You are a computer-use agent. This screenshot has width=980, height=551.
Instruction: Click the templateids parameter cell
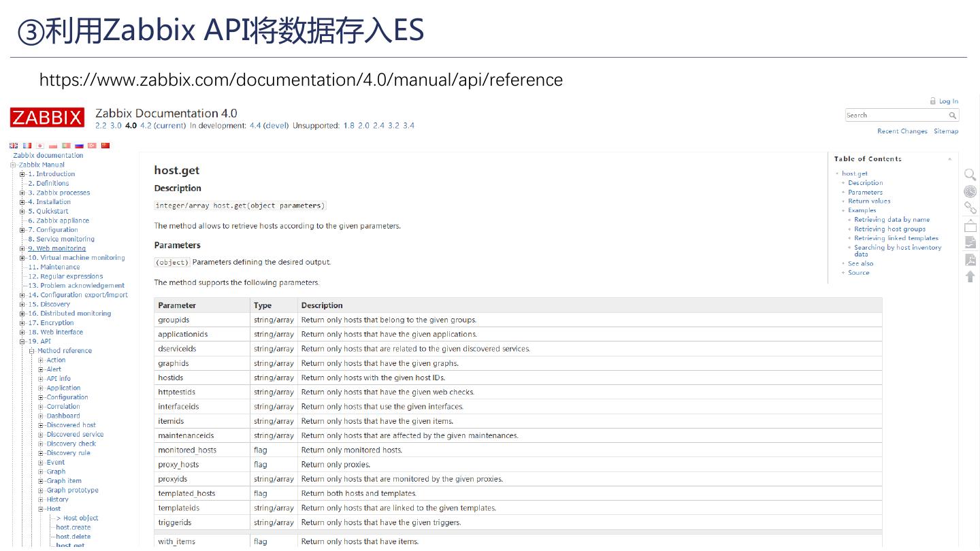(202, 508)
